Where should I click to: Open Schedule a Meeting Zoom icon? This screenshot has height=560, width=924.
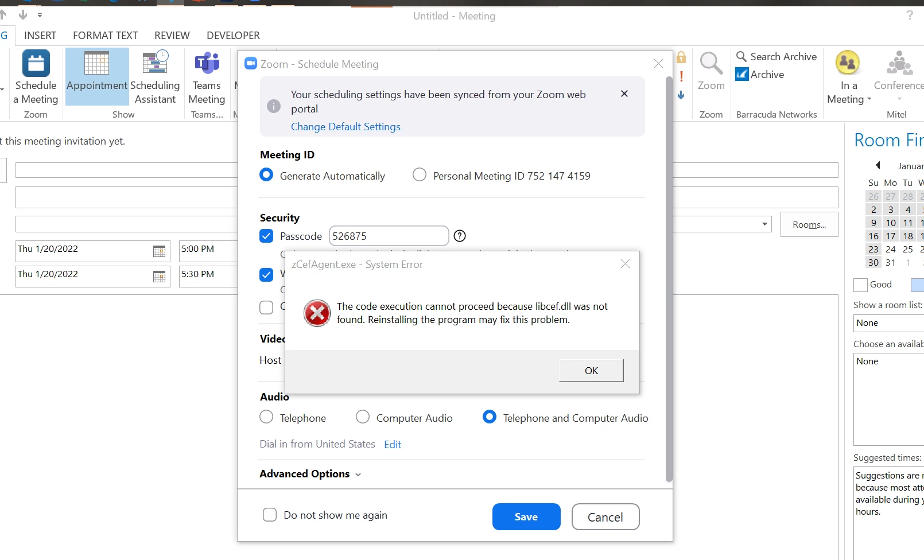pos(36,77)
